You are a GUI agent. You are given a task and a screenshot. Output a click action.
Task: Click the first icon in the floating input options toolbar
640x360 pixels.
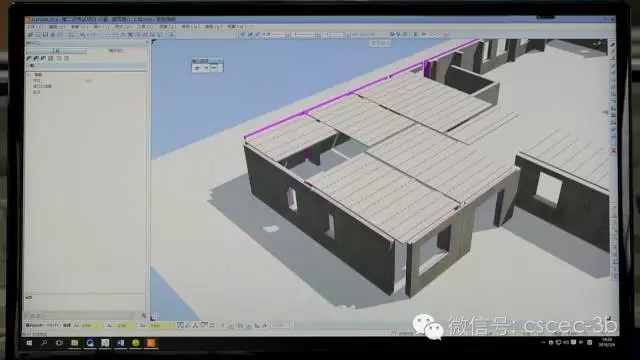click(198, 68)
